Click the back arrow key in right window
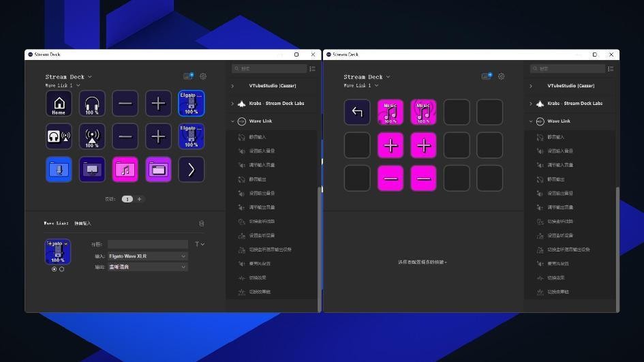The image size is (644, 362). click(x=357, y=112)
